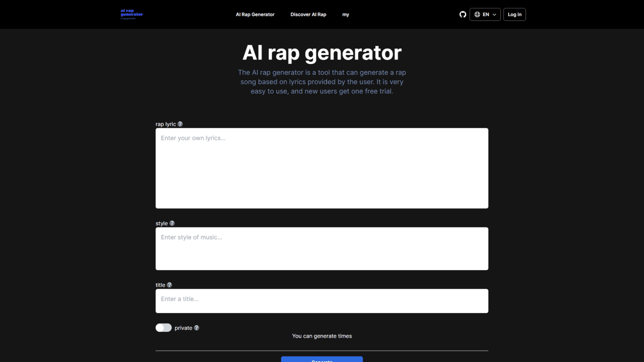Screen dimensions: 644x362
Task: Click the help icon beside title
Action: pyautogui.click(x=170, y=285)
